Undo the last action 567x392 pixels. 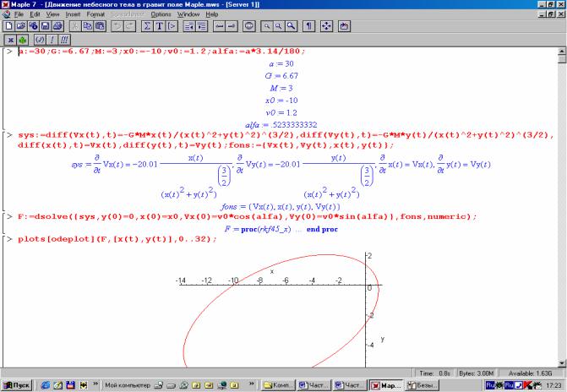[117, 26]
